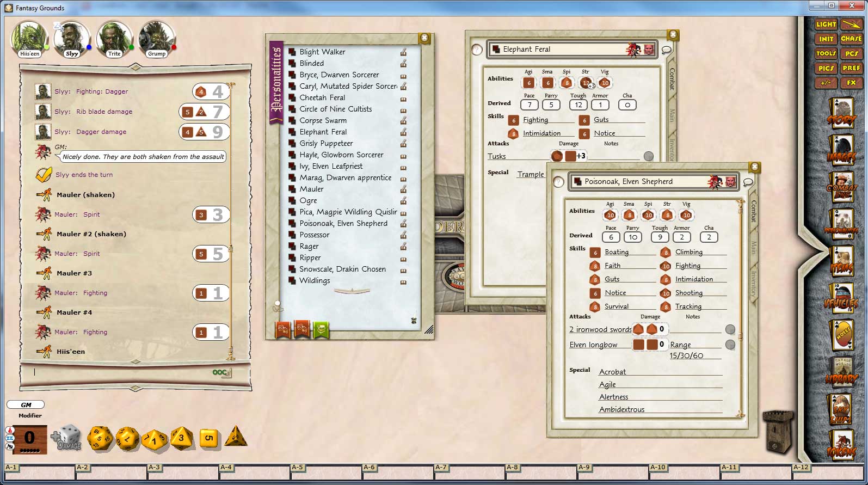868x485 pixels.
Task: Click the Damage dice icon
Action: (x=66, y=439)
